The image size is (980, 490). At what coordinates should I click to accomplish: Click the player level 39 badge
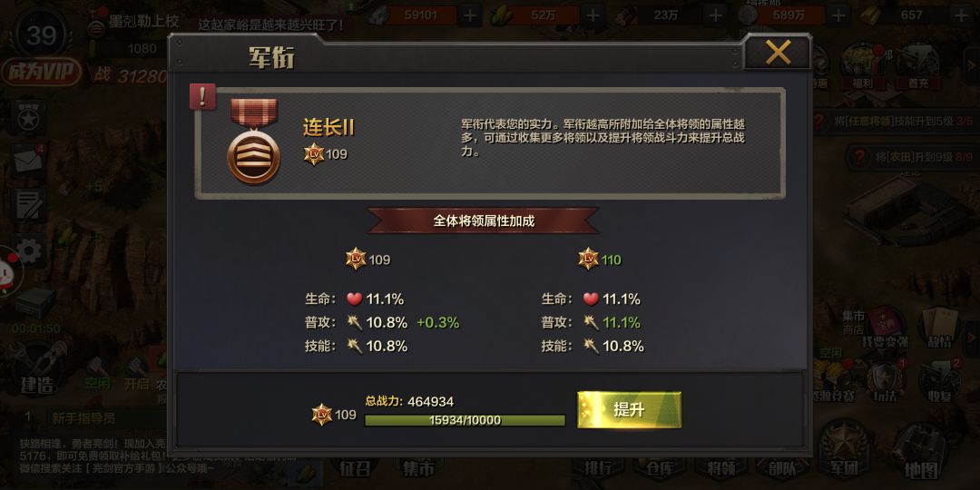41,34
